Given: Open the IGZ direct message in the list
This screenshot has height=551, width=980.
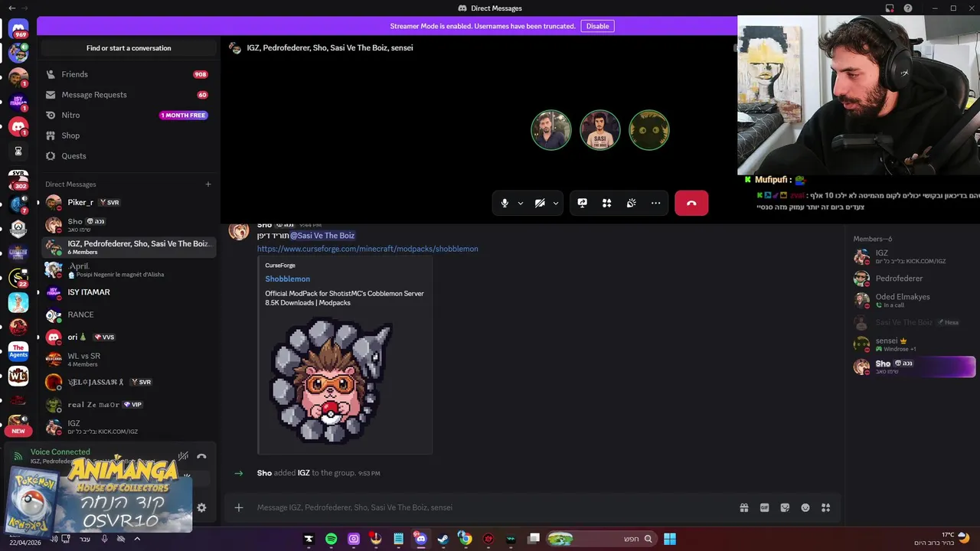Looking at the screenshot, I should tap(128, 427).
